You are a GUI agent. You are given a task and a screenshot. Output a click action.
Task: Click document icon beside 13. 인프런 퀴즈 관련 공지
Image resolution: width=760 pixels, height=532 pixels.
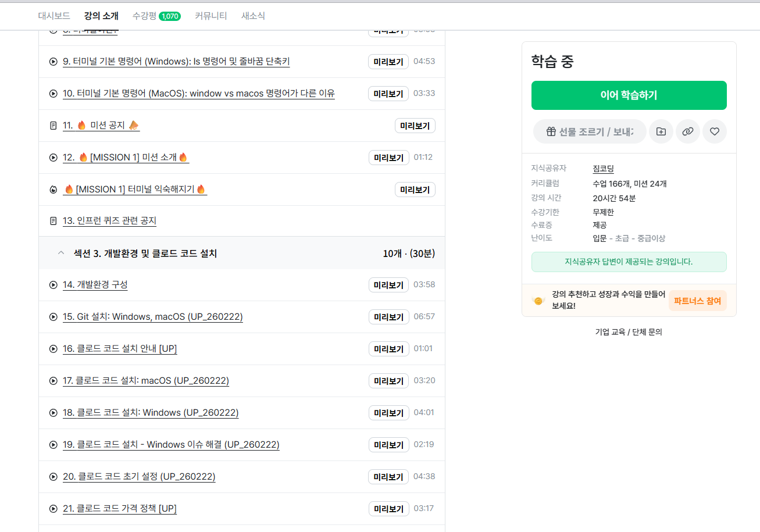[x=53, y=221]
